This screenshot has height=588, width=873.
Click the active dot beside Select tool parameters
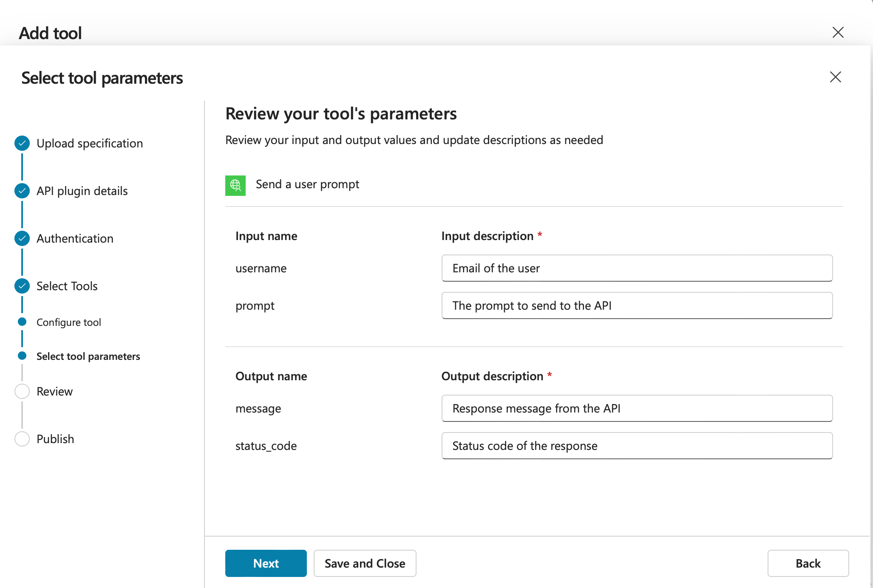tap(22, 356)
